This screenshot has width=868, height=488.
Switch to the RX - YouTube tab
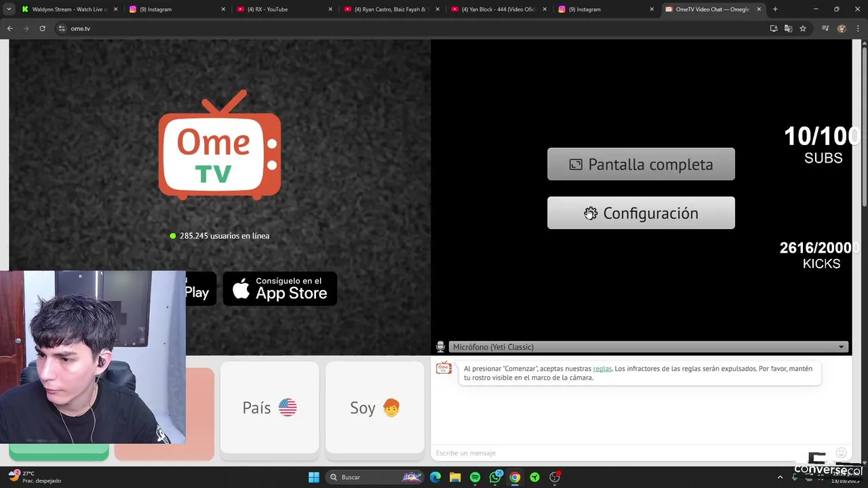[x=283, y=9]
